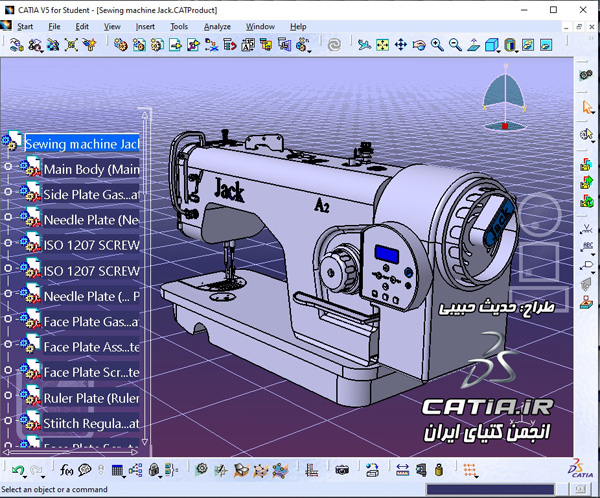Screen dimensions: 600x498
Task: Click the Undo arrow icon
Action: 18,470
